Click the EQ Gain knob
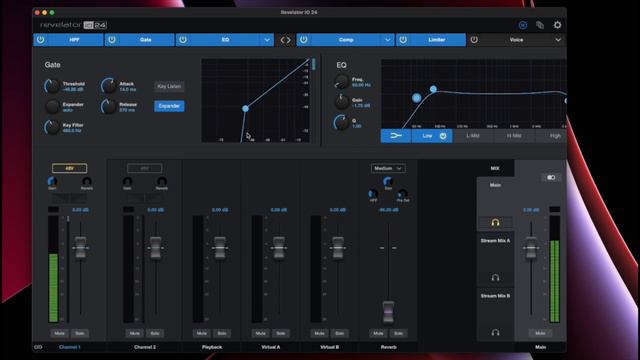640x360 pixels. 341,102
